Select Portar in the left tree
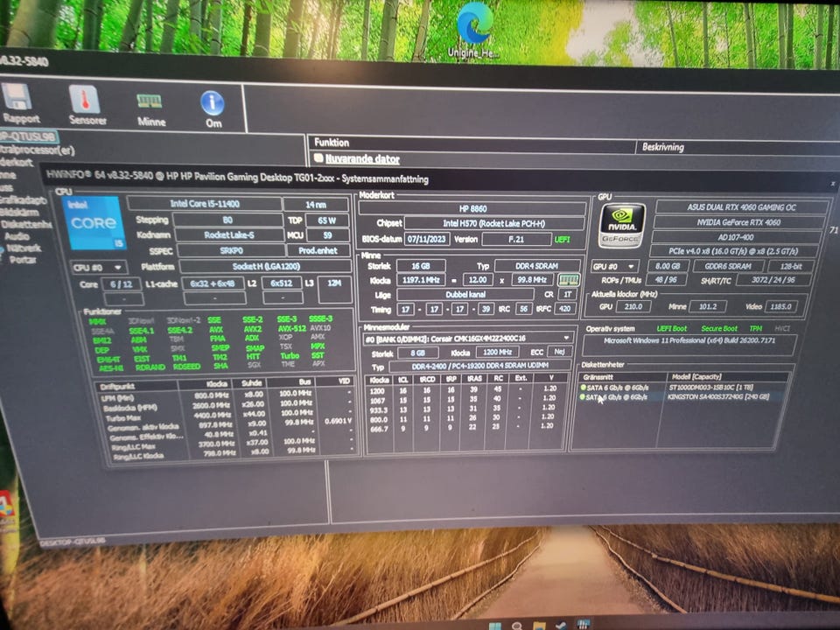Image resolution: width=840 pixels, height=630 pixels. click(23, 260)
